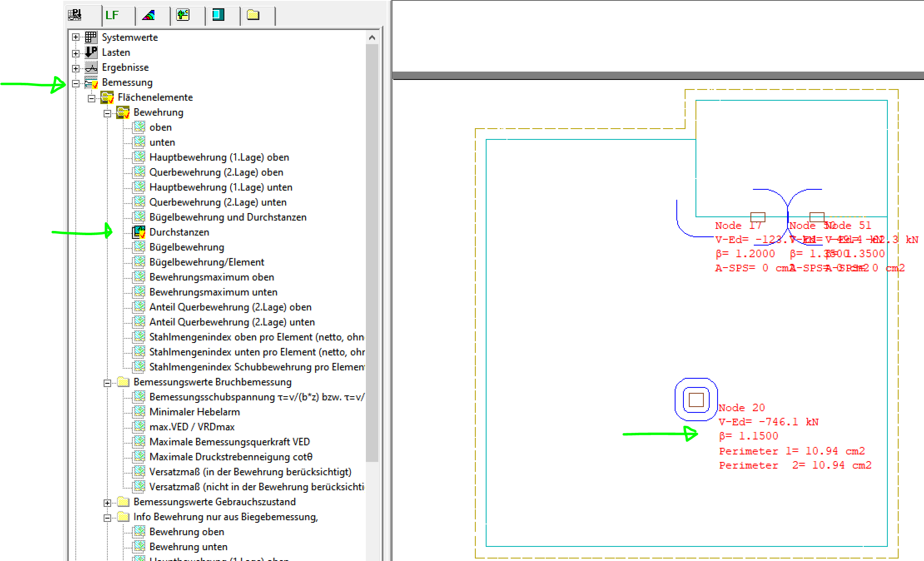924x561 pixels.
Task: Click icon beside Bewehrungsmaximum oben
Action: [139, 277]
